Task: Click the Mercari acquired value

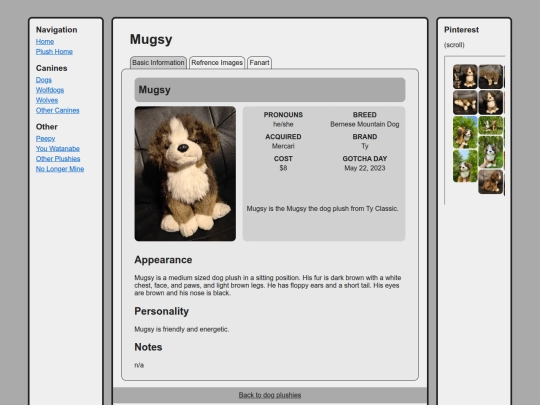Action: pyautogui.click(x=283, y=146)
